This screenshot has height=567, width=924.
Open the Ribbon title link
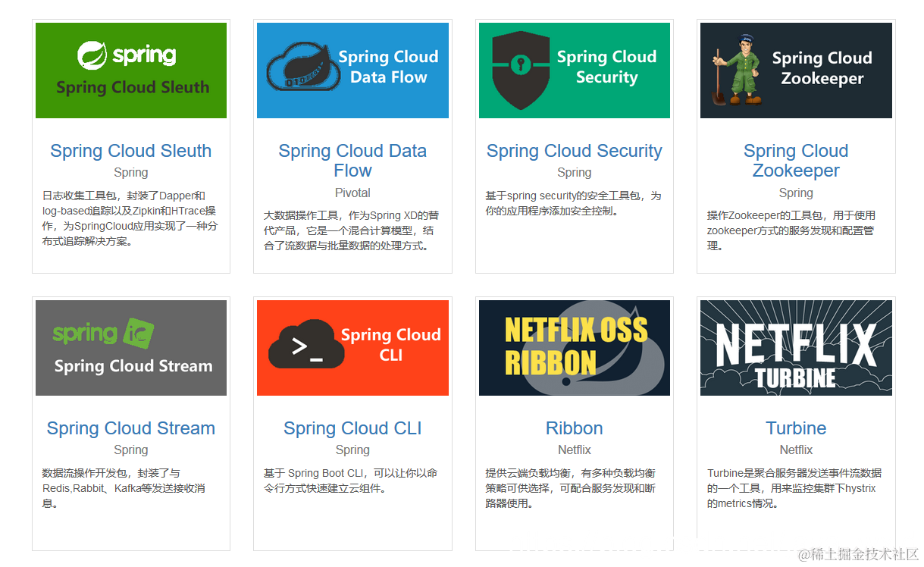click(575, 428)
